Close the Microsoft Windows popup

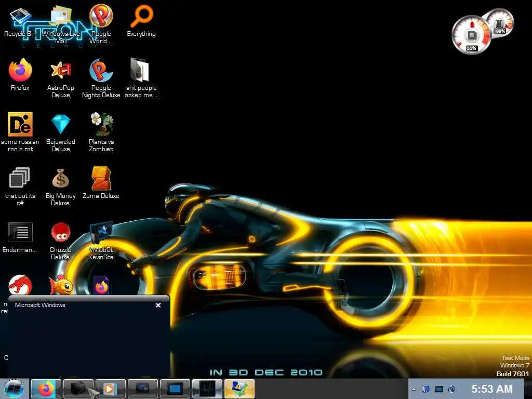[158, 305]
